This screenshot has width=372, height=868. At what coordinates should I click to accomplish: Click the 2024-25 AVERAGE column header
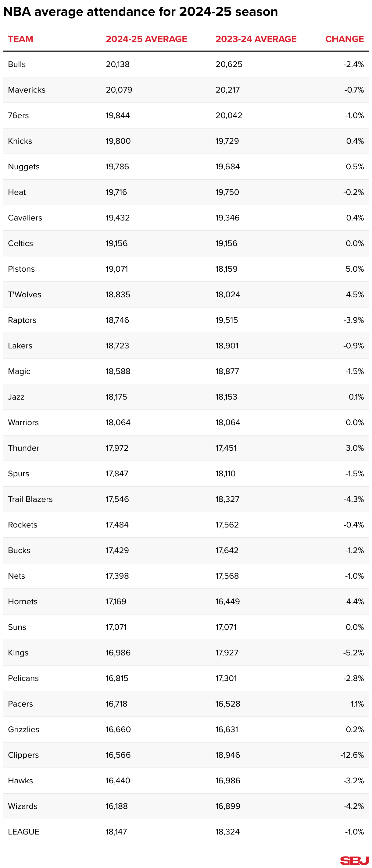(x=146, y=39)
